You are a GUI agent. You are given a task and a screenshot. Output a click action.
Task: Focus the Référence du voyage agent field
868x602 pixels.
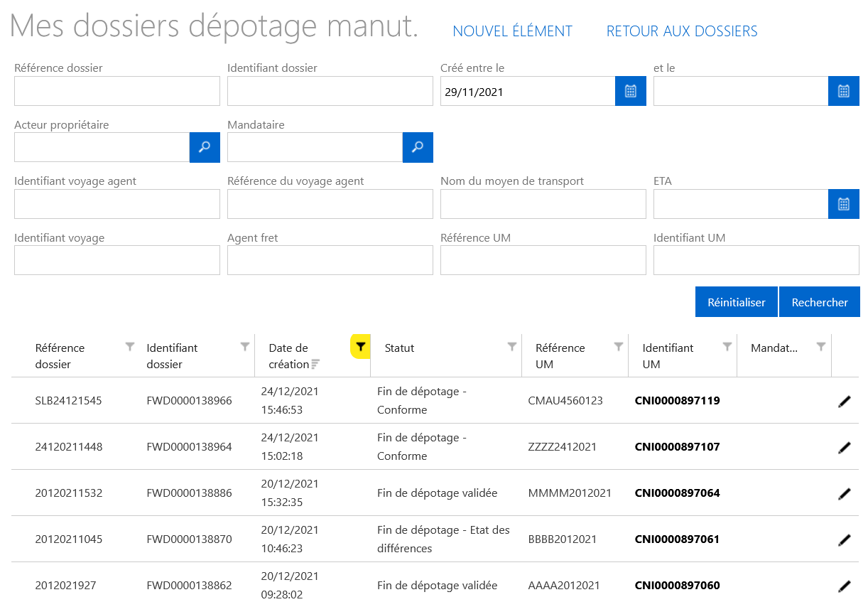coord(330,204)
